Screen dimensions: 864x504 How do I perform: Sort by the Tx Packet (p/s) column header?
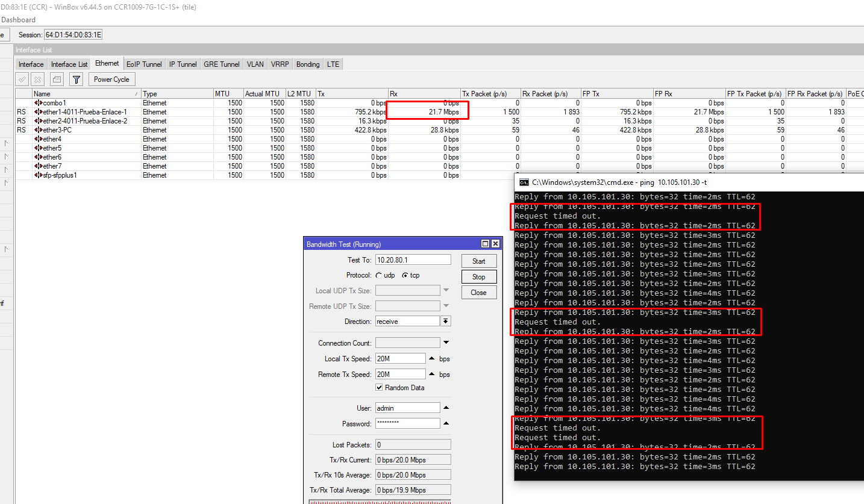pos(490,94)
